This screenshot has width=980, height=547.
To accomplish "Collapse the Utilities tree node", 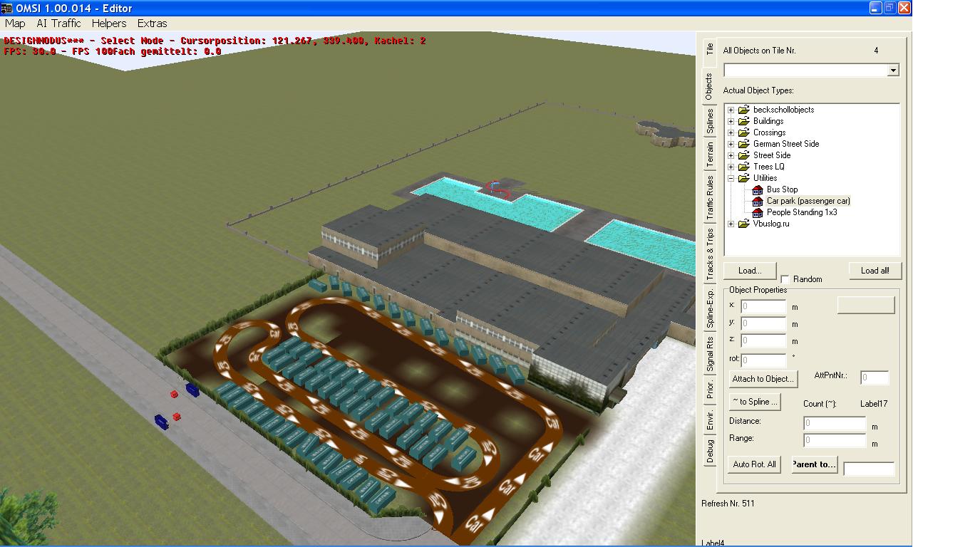I will tap(731, 178).
